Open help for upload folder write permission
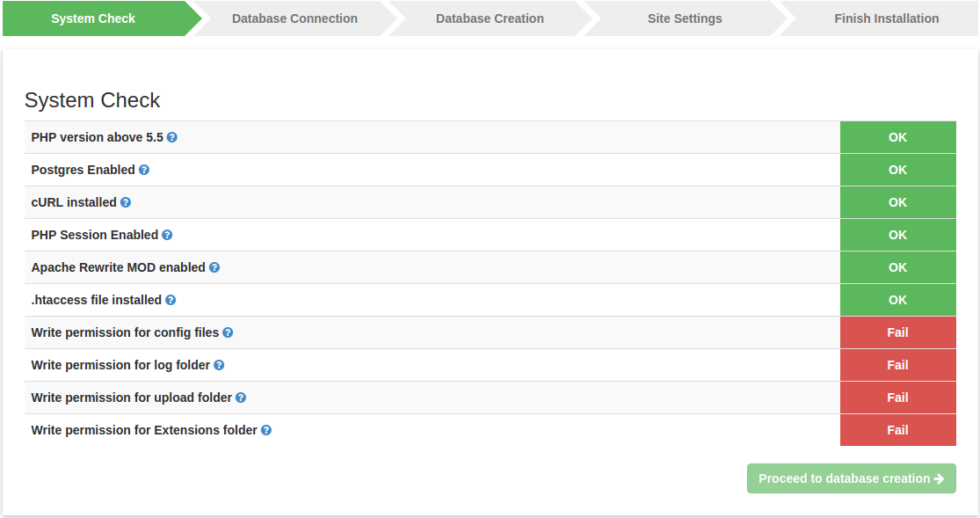Screen dimensions: 980x518 coord(241,398)
